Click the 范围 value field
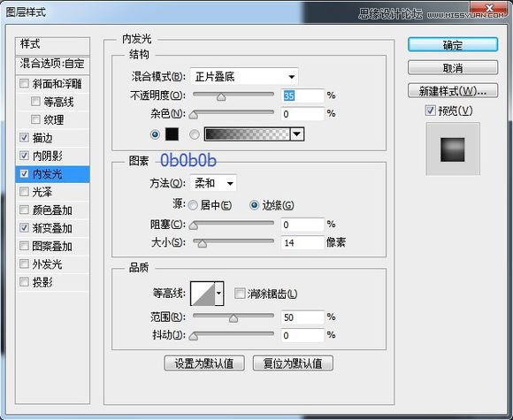This screenshot has height=420, width=513. (x=302, y=317)
